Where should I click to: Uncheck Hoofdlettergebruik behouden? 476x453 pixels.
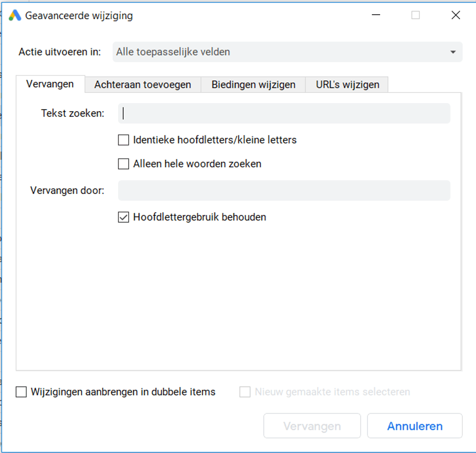click(124, 217)
